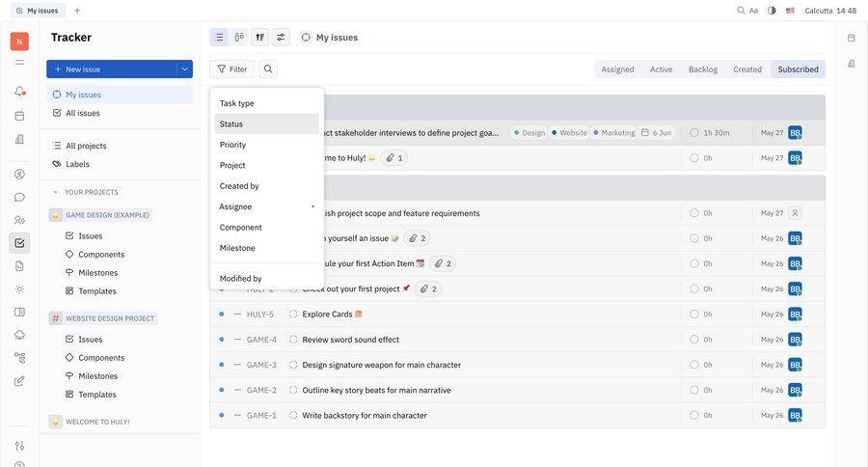The height and width of the screenshot is (467, 868).
Task: Choose Milestone in the filter menu
Action: [267, 248]
